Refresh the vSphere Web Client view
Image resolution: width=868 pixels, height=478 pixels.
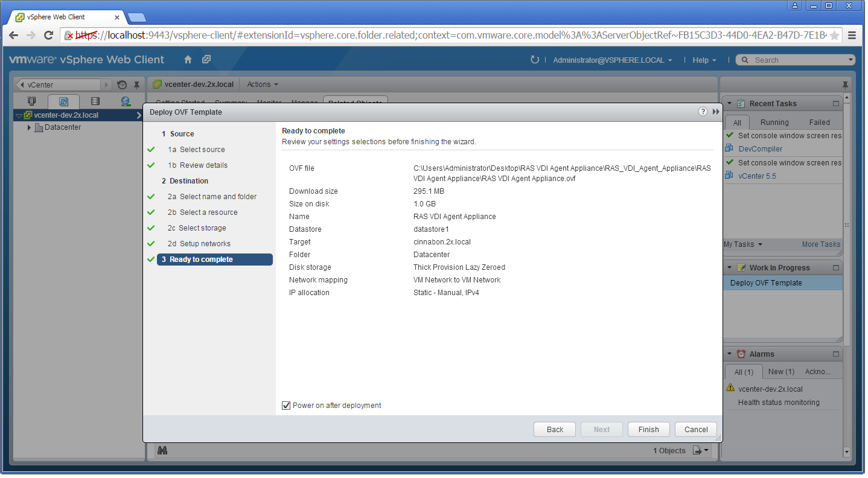(x=534, y=60)
